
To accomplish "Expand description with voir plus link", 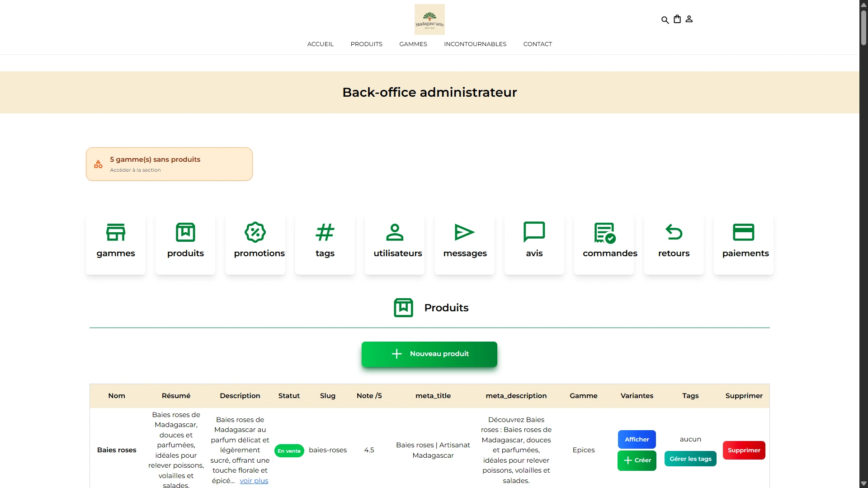I will tap(254, 481).
